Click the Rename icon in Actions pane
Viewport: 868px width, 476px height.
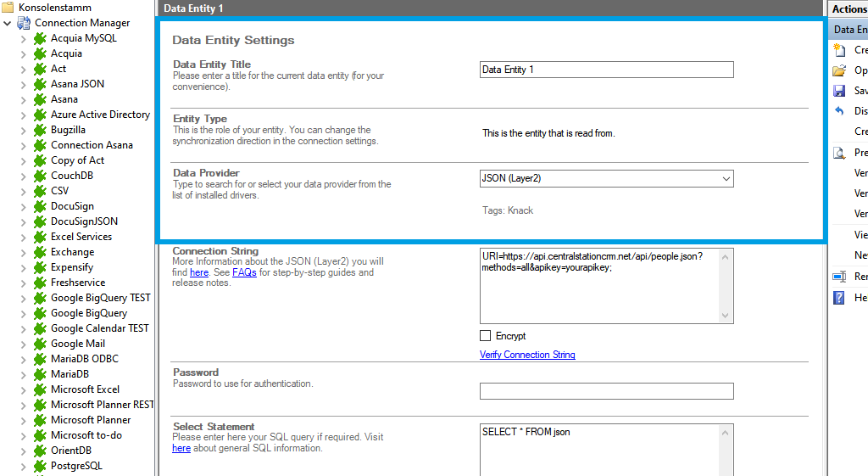tap(839, 277)
